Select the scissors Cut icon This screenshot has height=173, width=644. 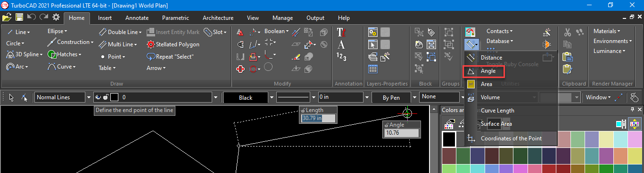[x=568, y=32]
